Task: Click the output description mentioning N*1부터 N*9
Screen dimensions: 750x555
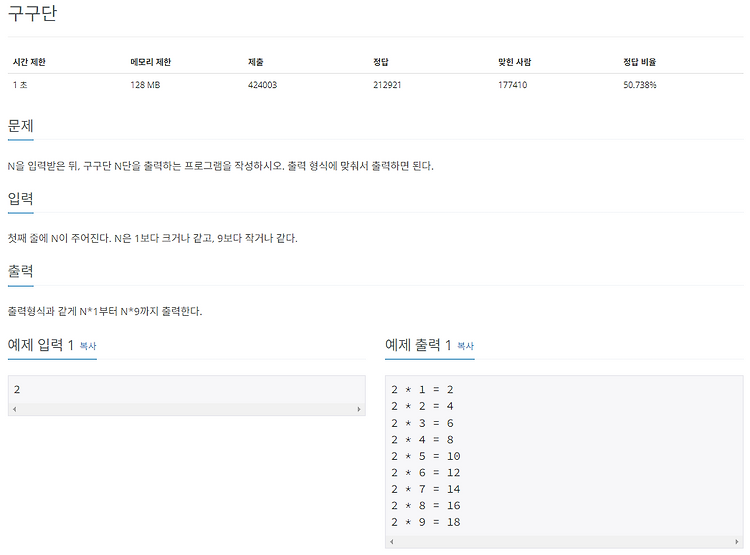Action: [x=105, y=311]
